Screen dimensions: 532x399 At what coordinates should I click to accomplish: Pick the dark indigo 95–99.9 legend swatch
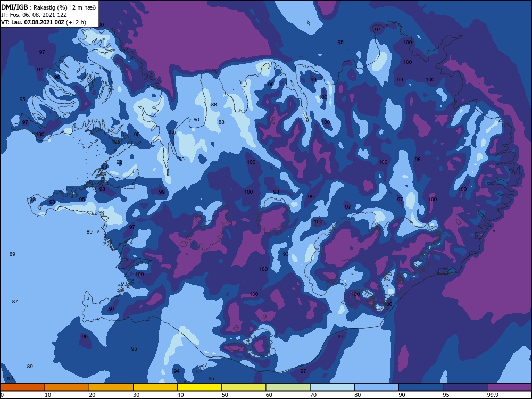pyautogui.click(x=465, y=387)
